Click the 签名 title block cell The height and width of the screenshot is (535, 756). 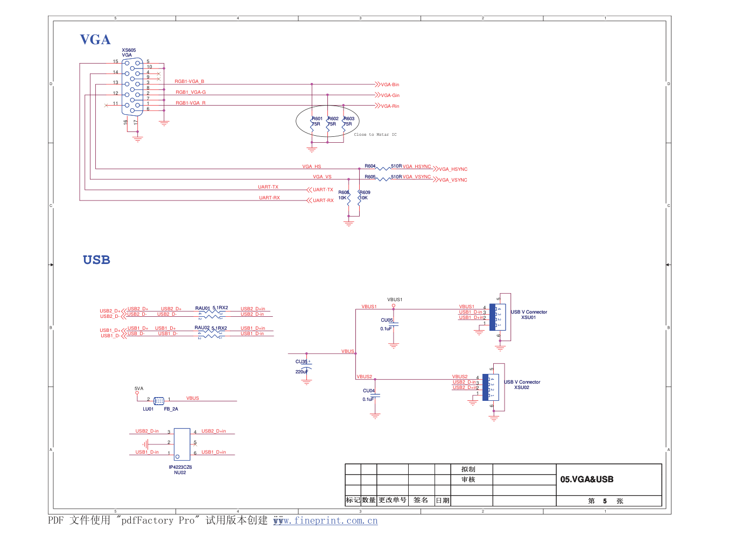pos(421,501)
